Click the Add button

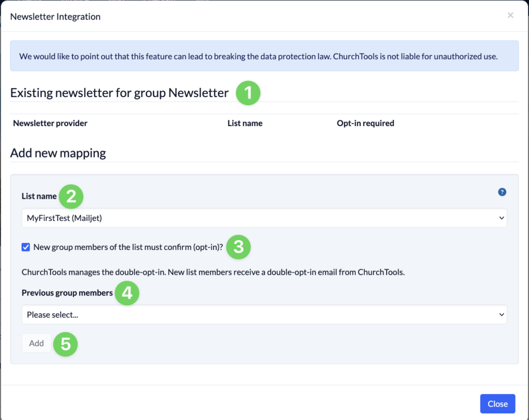click(x=36, y=343)
